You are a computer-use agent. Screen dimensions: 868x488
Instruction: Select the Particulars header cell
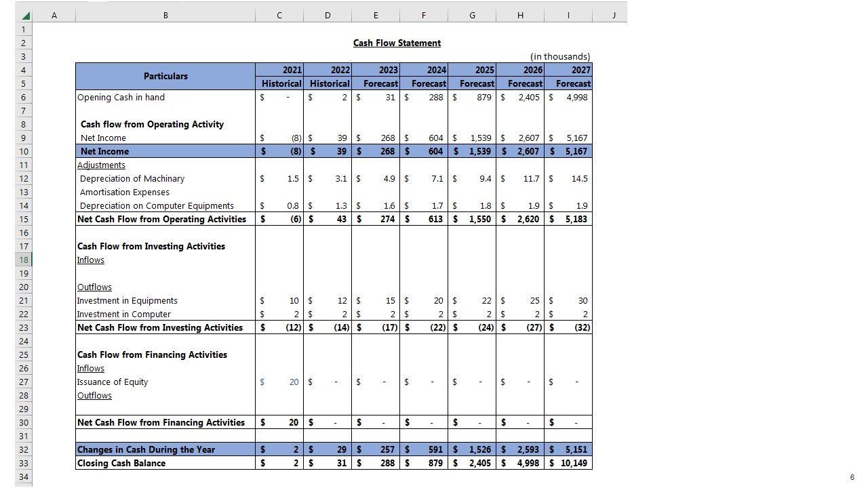[x=165, y=77]
